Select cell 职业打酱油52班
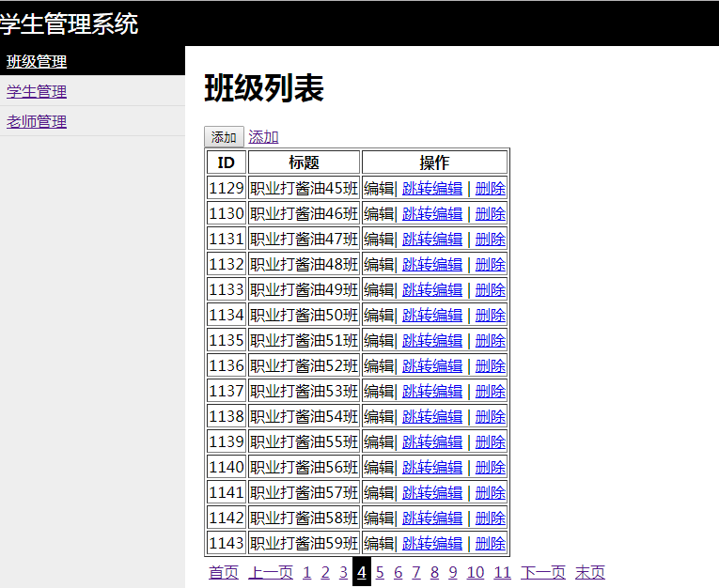 tap(304, 365)
